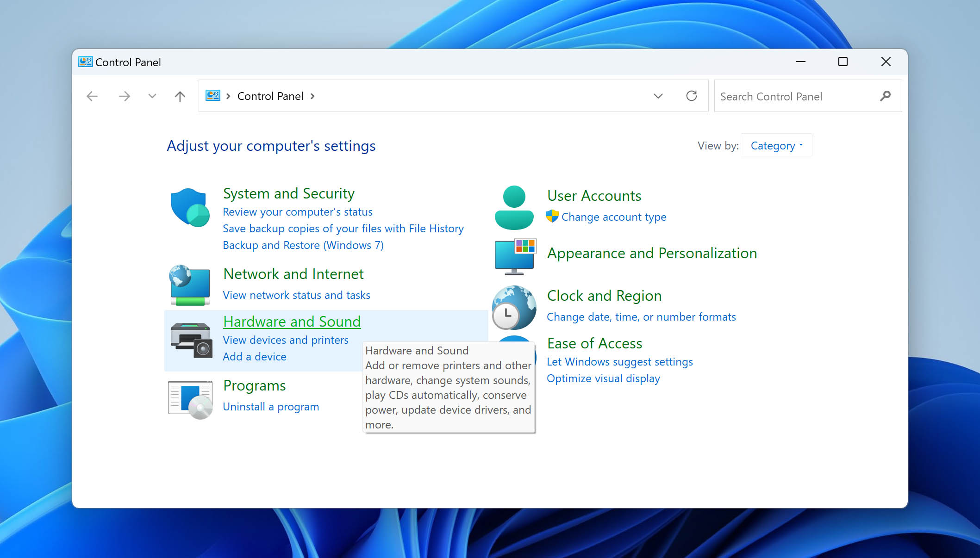The image size is (980, 558).
Task: Go forward with the right arrow
Action: tap(124, 96)
